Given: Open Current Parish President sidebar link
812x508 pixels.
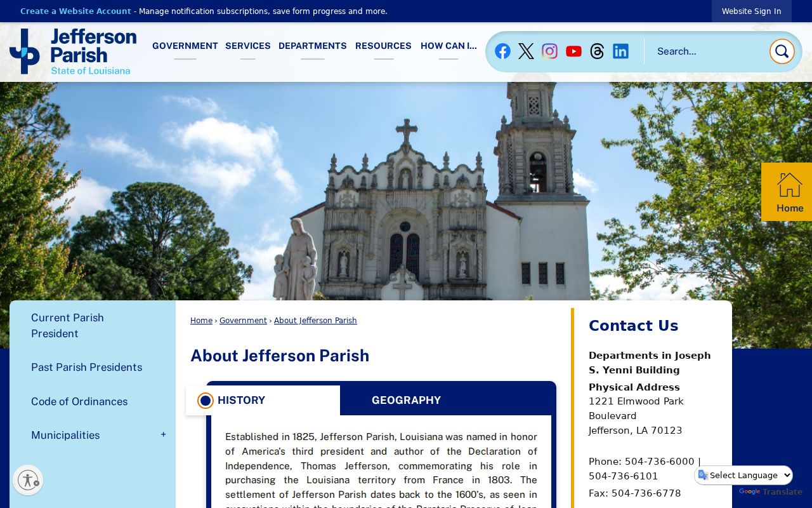Looking at the screenshot, I should [67, 326].
